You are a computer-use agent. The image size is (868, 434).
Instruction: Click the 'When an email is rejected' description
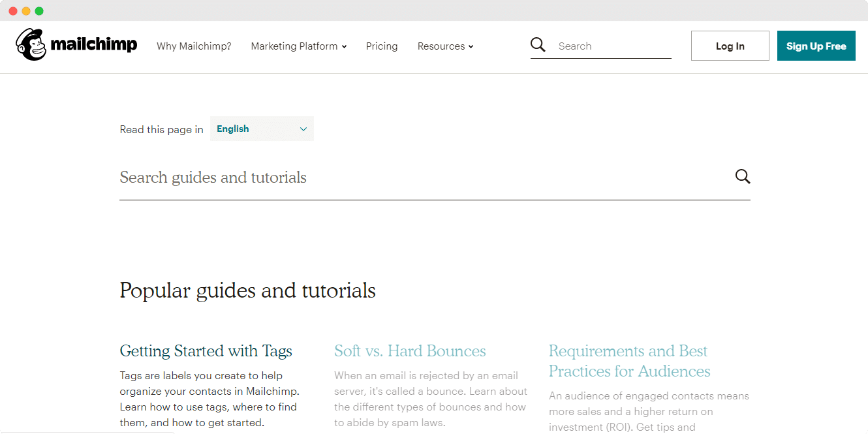(431, 399)
